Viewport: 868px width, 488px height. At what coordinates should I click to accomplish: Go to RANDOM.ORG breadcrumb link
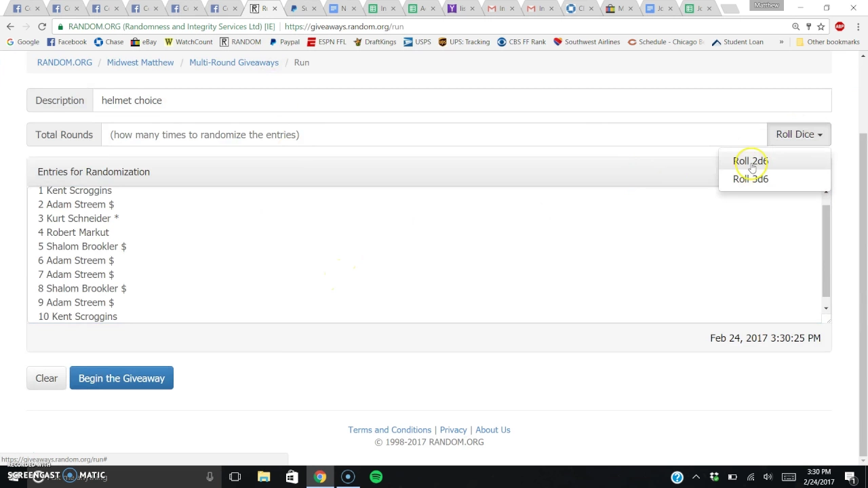(x=64, y=62)
